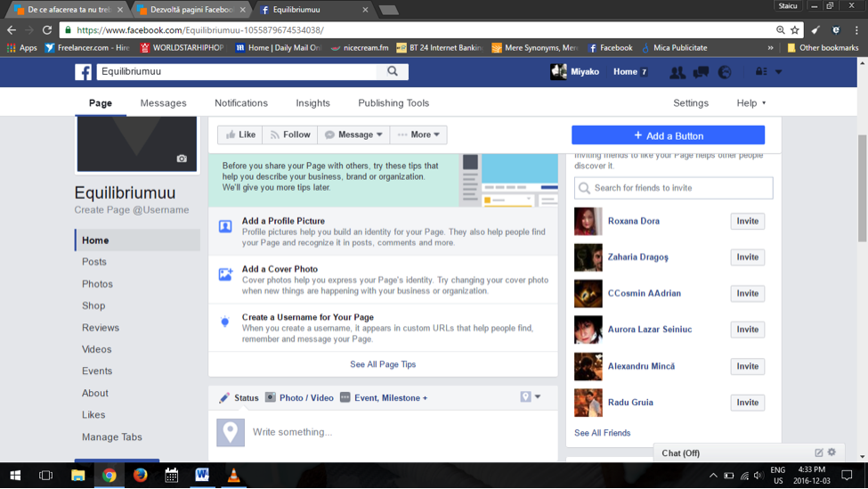This screenshot has height=489, width=868.
Task: Bookmark this page with the star icon
Action: pos(795,30)
